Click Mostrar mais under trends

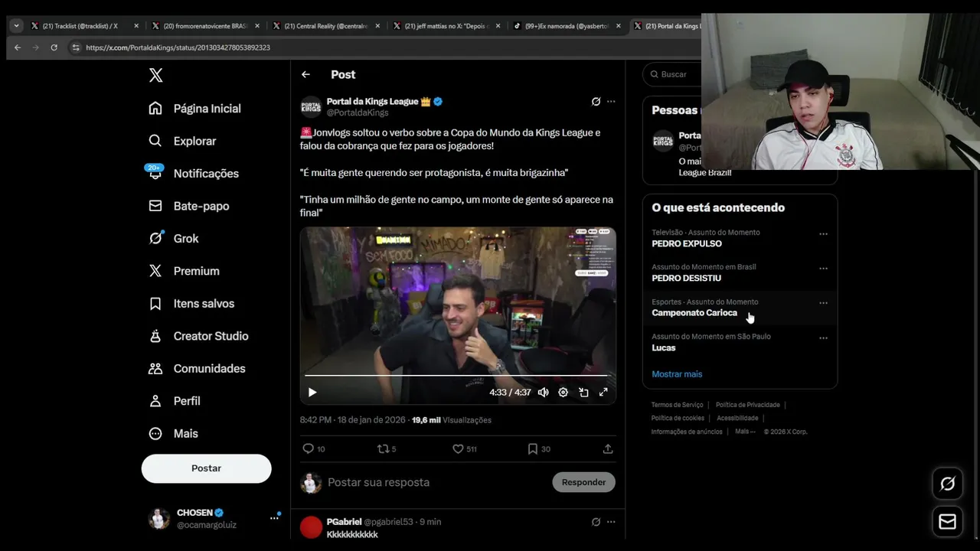click(x=677, y=374)
